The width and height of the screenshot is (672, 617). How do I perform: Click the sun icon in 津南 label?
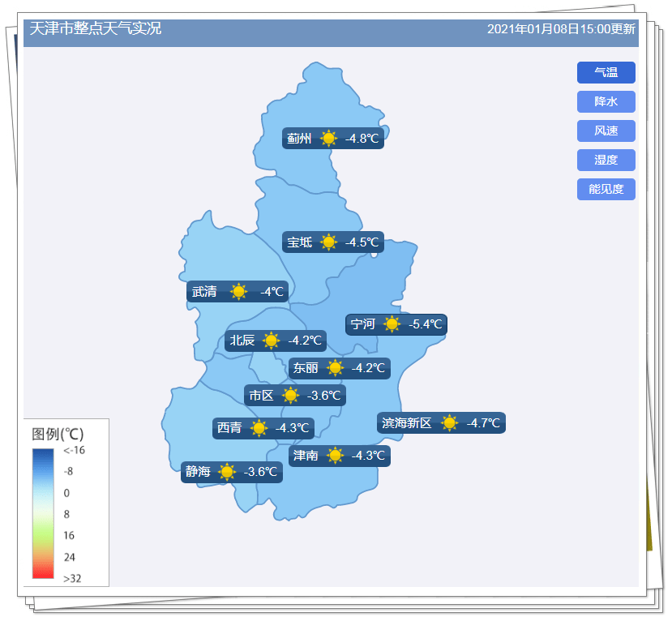tap(335, 456)
